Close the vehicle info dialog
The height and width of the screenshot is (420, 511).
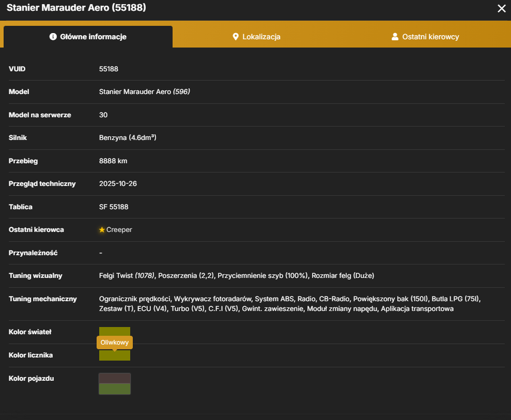[x=501, y=8]
